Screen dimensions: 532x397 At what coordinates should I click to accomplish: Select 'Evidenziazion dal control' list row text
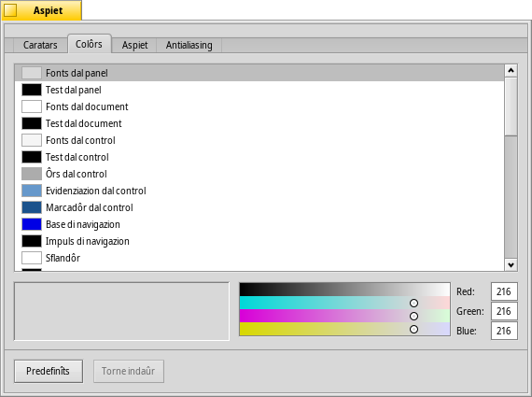96,191
